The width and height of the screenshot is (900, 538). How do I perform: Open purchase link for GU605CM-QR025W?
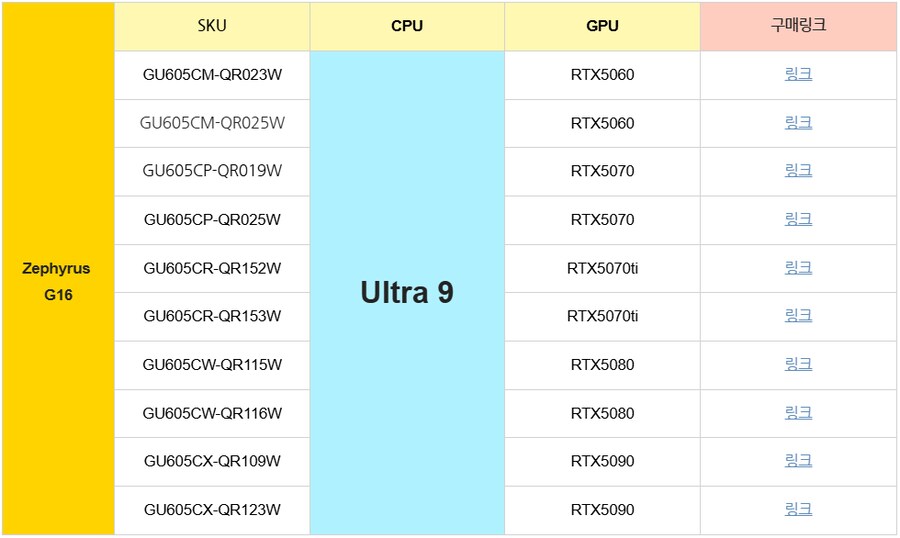tap(798, 122)
